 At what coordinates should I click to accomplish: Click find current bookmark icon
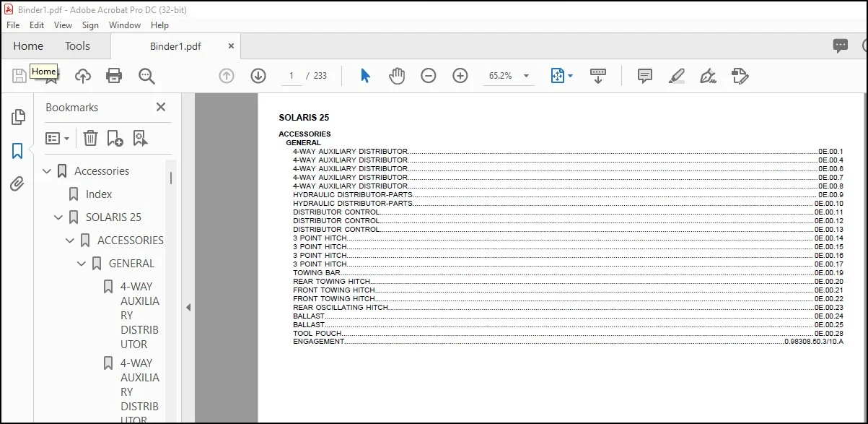[140, 138]
